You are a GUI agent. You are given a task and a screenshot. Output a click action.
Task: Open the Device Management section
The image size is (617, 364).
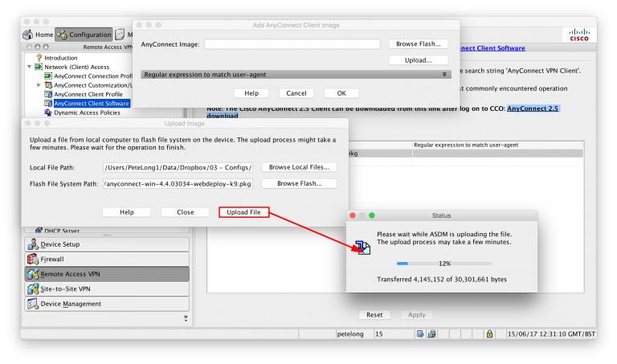pyautogui.click(x=107, y=304)
